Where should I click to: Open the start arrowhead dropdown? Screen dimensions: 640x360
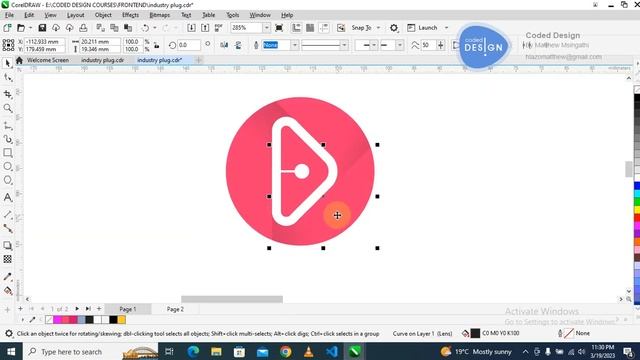point(374,45)
